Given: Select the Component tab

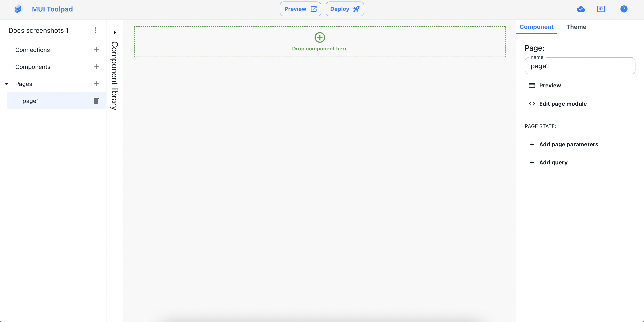Looking at the screenshot, I should pos(537,27).
